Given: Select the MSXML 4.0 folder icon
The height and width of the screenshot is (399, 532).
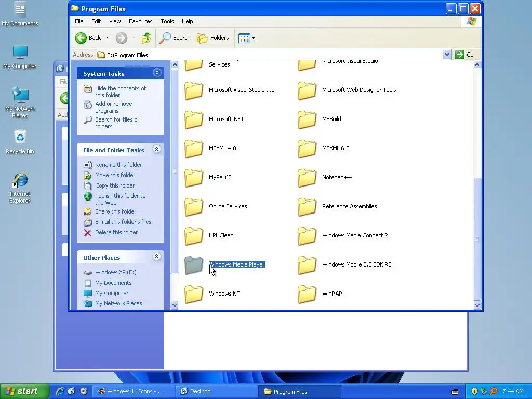Looking at the screenshot, I should click(x=194, y=149).
